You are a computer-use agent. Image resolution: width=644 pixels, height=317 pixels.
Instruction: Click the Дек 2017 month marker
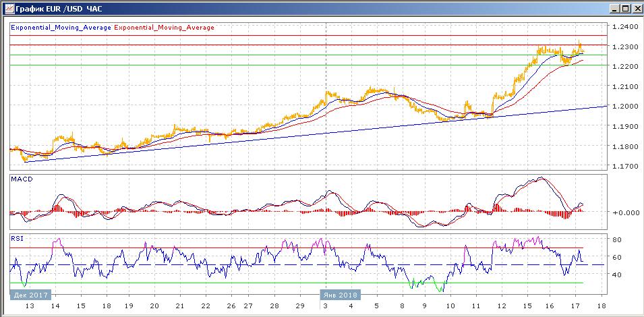click(30, 295)
